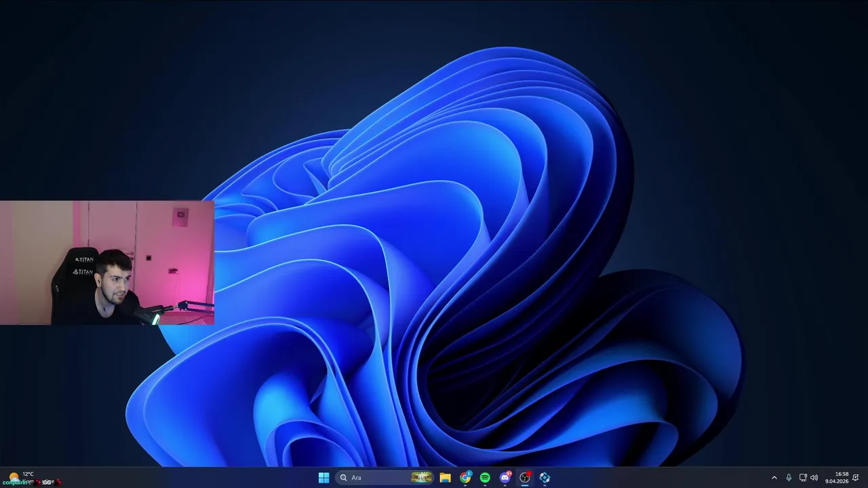The width and height of the screenshot is (868, 488).
Task: Open Spotify from the taskbar
Action: tap(485, 478)
